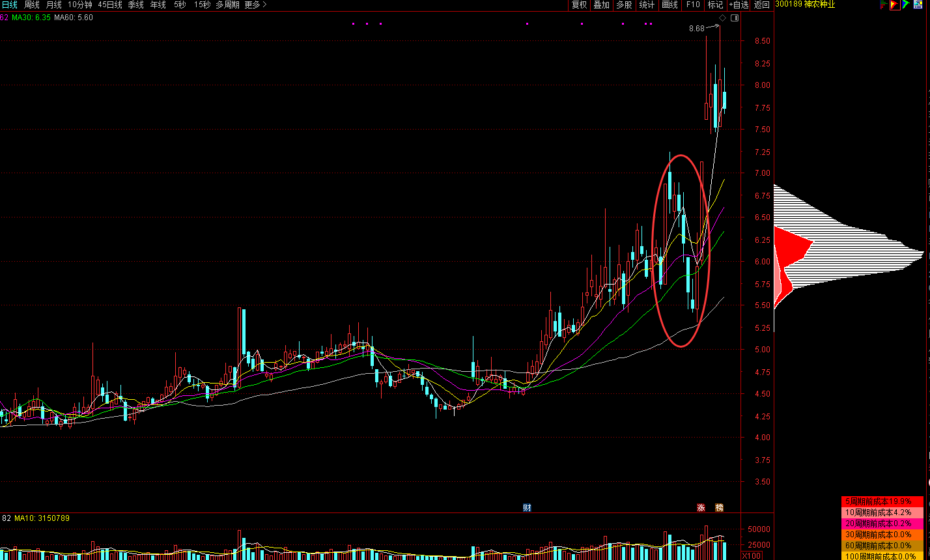Click the 统计 statistics button
930x560 pixels.
(x=647, y=5)
